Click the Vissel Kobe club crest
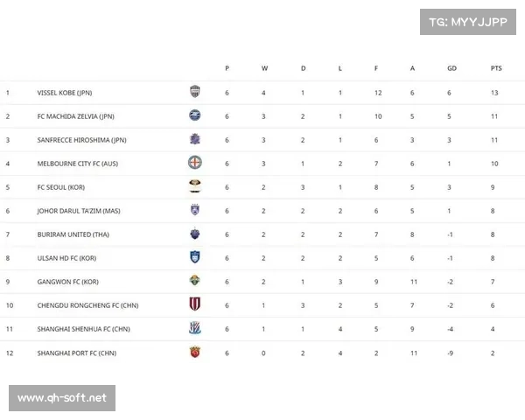The height and width of the screenshot is (420, 525). (x=195, y=92)
